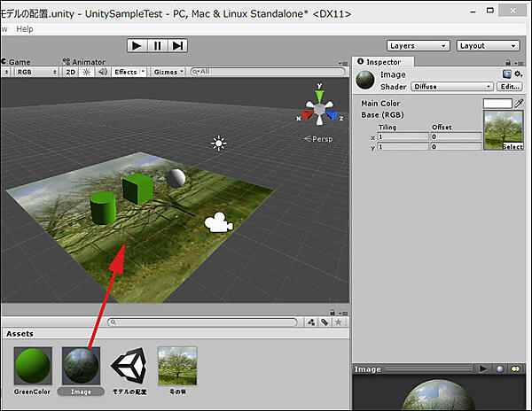Select the gray sphere in scene
This screenshot has height=411, width=532.
pyautogui.click(x=176, y=178)
